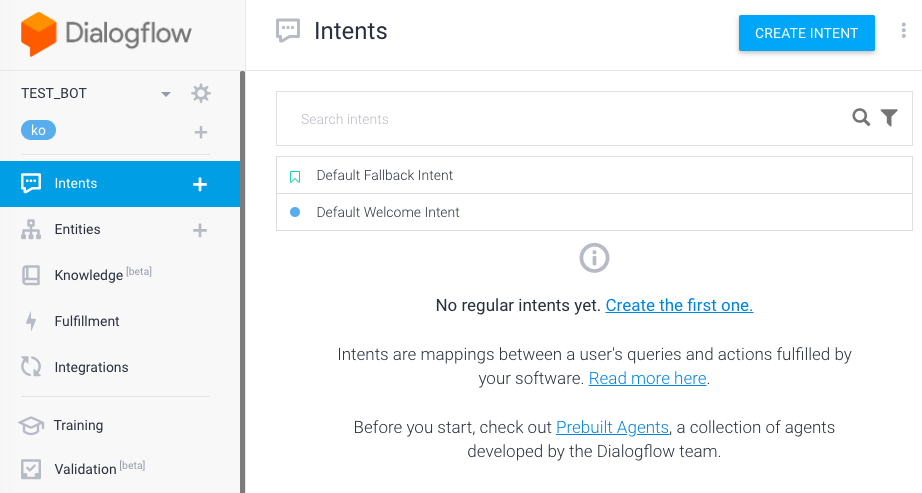
Task: Click the Intents header chat icon
Action: (x=288, y=31)
